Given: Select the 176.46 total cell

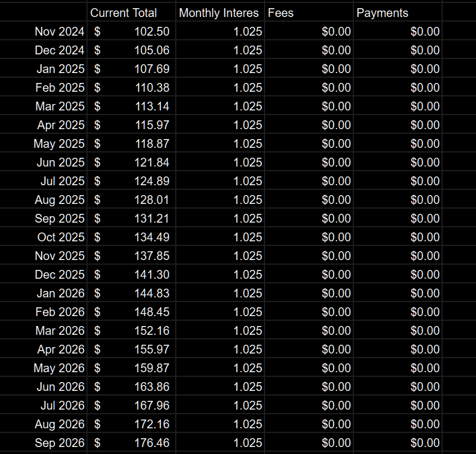Looking at the screenshot, I should click(131, 443).
